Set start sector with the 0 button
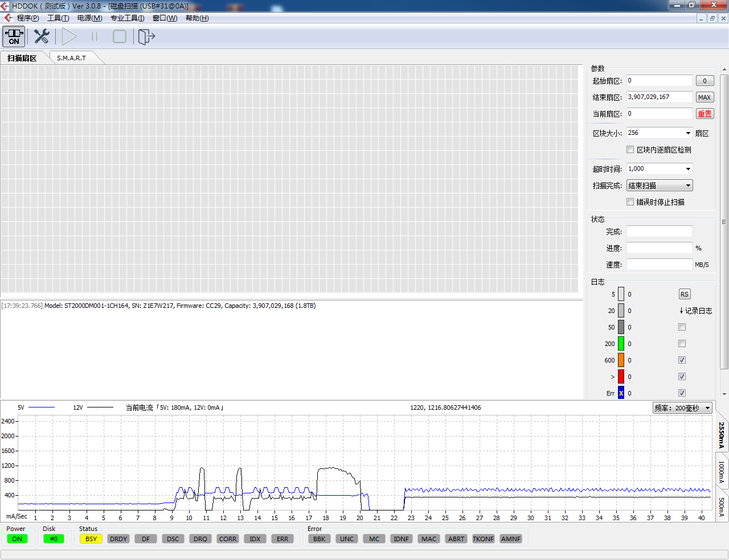This screenshot has width=729, height=560. coord(705,81)
